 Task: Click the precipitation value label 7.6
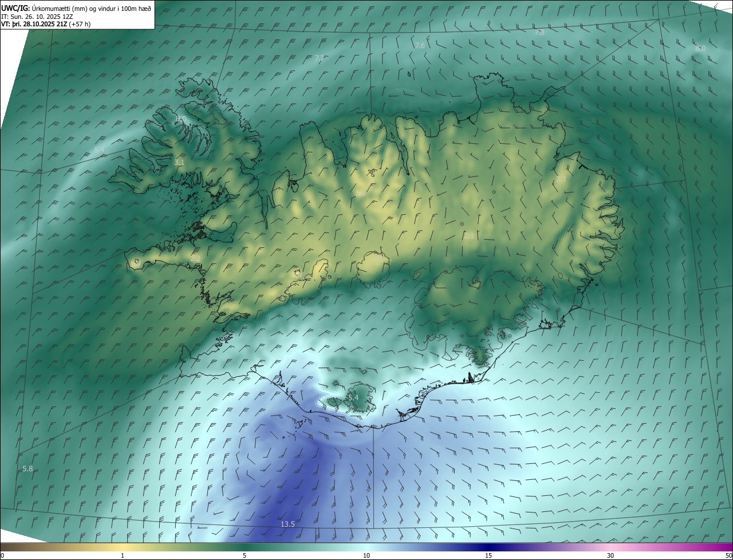(x=420, y=45)
